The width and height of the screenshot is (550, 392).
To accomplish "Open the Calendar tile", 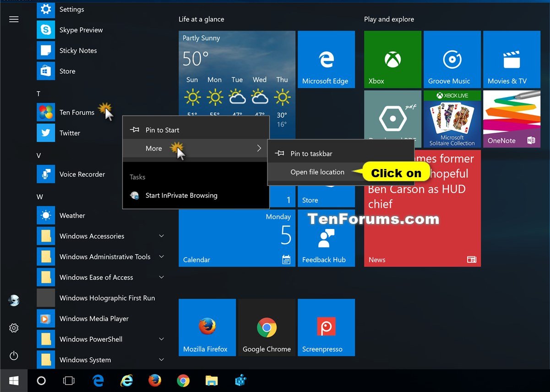I will (237, 238).
